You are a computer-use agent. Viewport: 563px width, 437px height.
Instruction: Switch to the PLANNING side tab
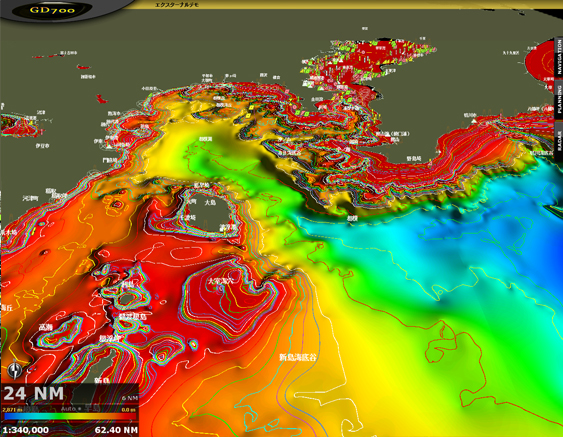(559, 99)
